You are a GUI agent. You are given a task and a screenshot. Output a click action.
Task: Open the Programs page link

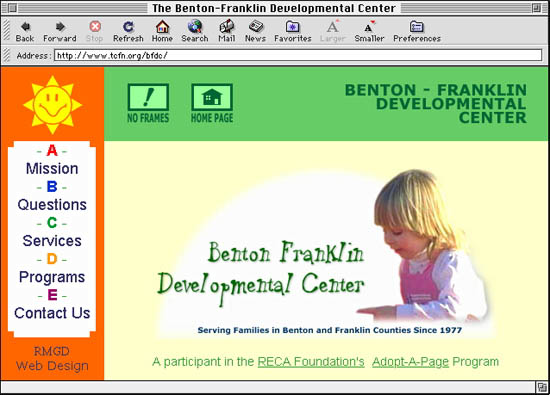[52, 277]
